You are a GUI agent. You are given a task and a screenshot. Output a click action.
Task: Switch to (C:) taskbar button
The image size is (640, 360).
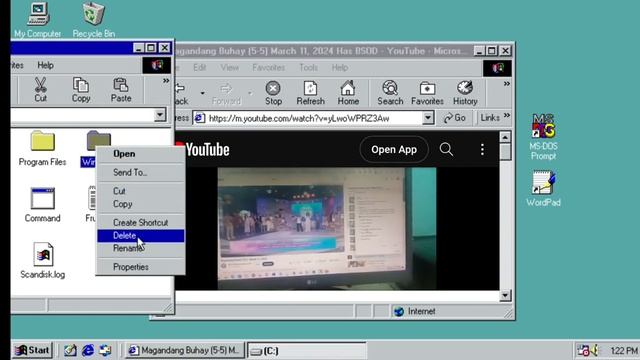coord(307,351)
